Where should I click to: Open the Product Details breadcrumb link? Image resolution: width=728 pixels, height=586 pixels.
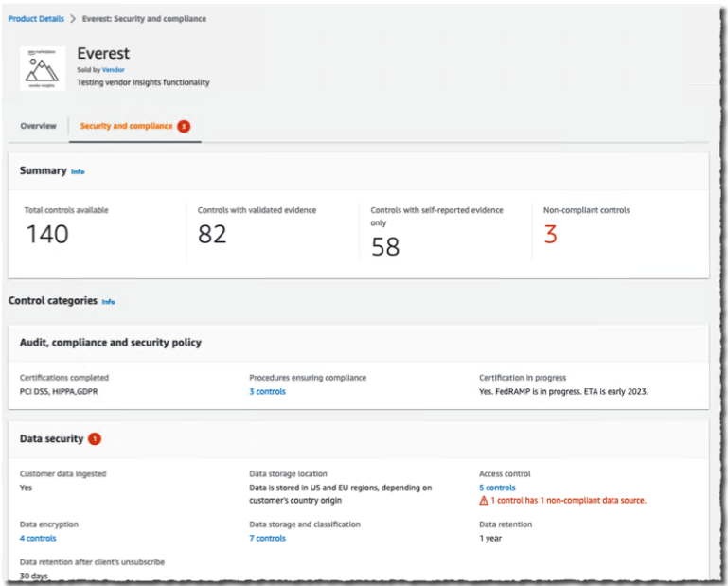point(35,19)
